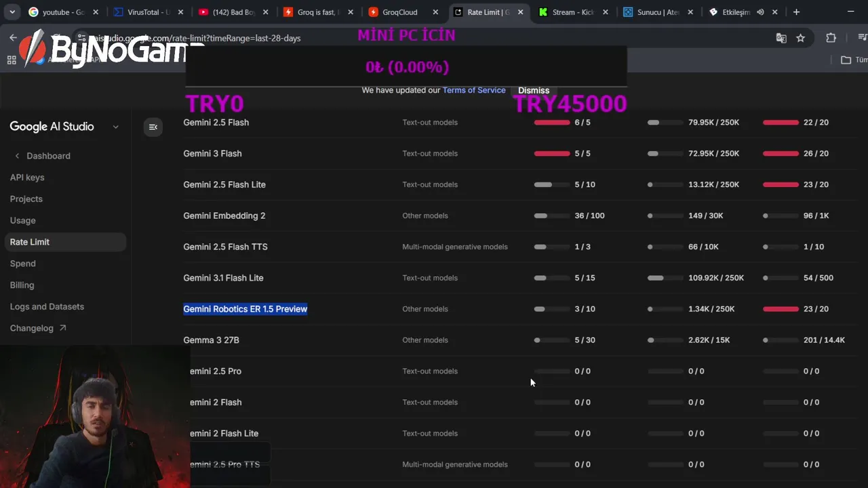This screenshot has height=488, width=868.
Task: Click Gemini 3.1 Flash Lite 109.92K / 250K bar
Action: click(x=665, y=278)
